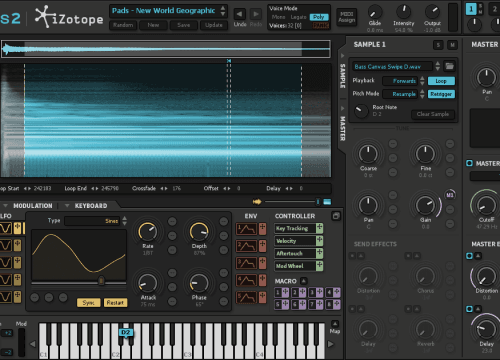Image resolution: width=500 pixels, height=360 pixels.
Task: Click pitch bend +2 indicator
Action: (x=8, y=333)
